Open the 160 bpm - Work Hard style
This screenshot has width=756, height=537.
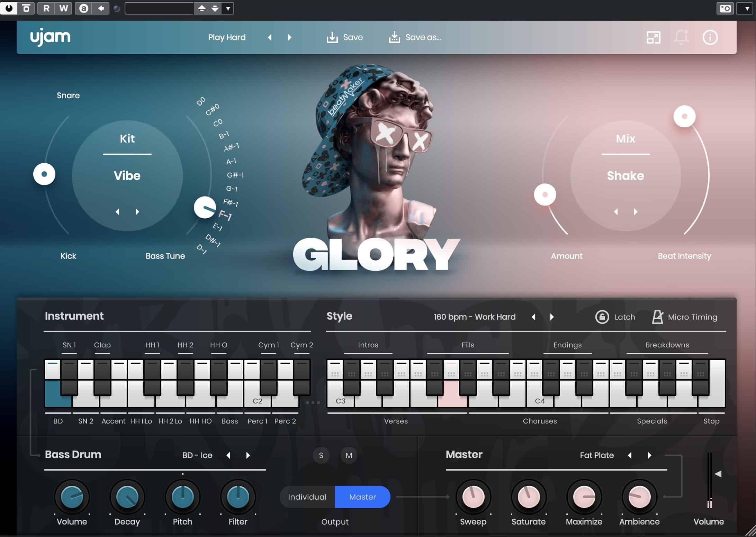pos(475,317)
